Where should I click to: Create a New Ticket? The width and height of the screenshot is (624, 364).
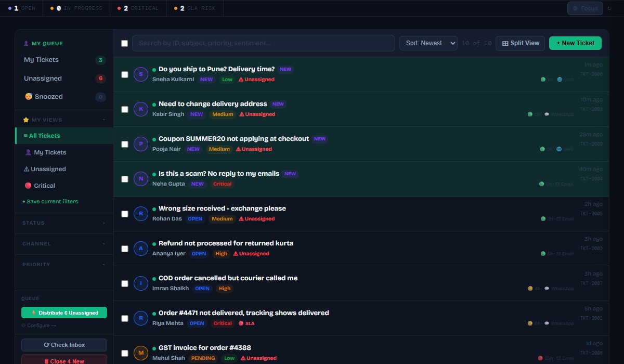pyautogui.click(x=575, y=43)
